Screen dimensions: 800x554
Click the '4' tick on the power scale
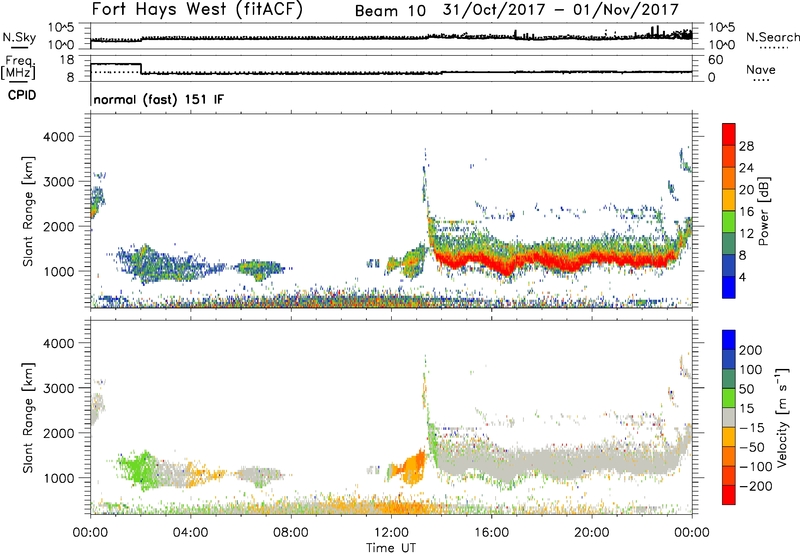coord(743,277)
